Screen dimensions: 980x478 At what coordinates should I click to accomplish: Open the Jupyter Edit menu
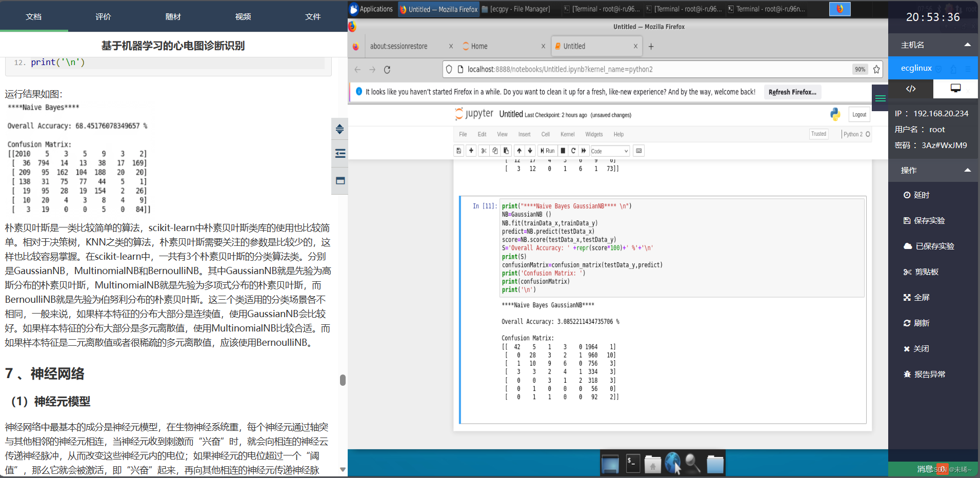coord(482,134)
